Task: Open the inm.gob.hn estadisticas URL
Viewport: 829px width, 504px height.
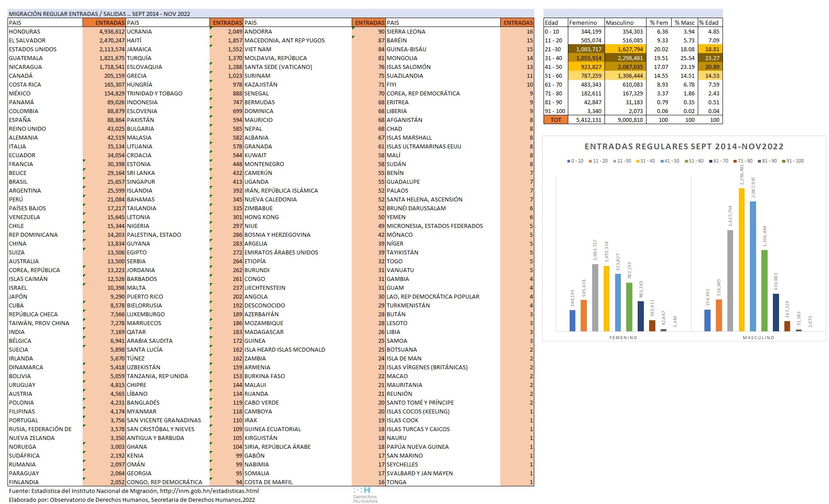Action: pyautogui.click(x=209, y=491)
